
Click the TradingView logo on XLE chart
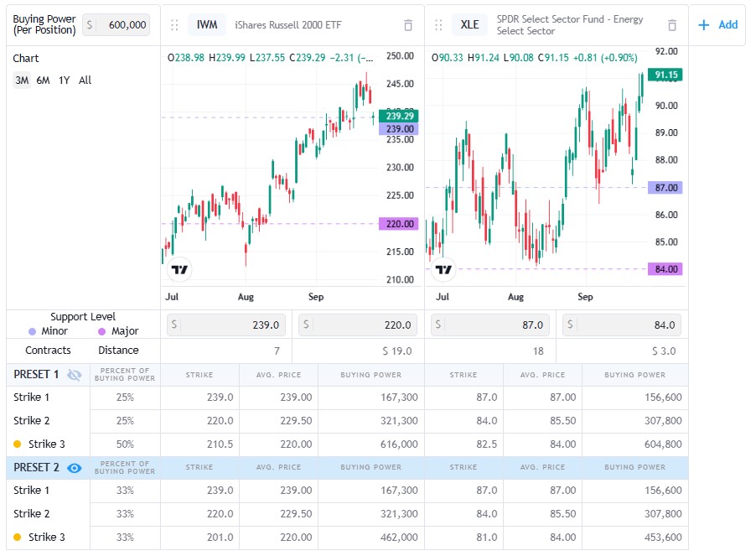(x=443, y=270)
